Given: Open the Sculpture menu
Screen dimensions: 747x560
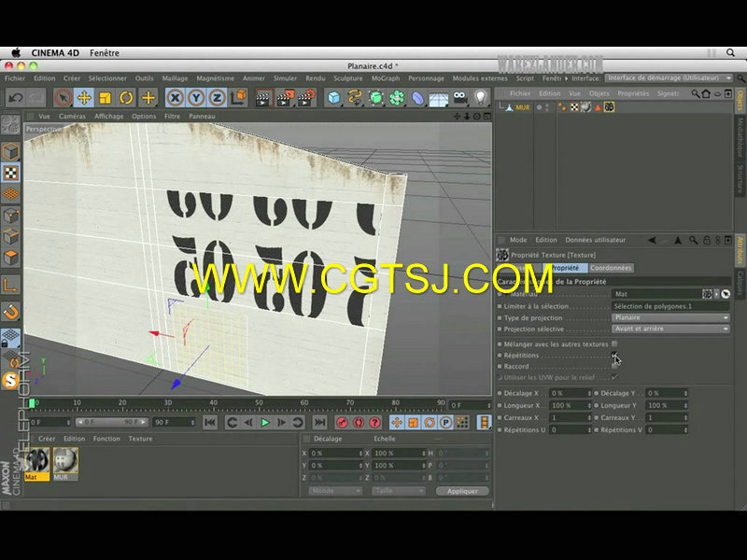Looking at the screenshot, I should 347,78.
